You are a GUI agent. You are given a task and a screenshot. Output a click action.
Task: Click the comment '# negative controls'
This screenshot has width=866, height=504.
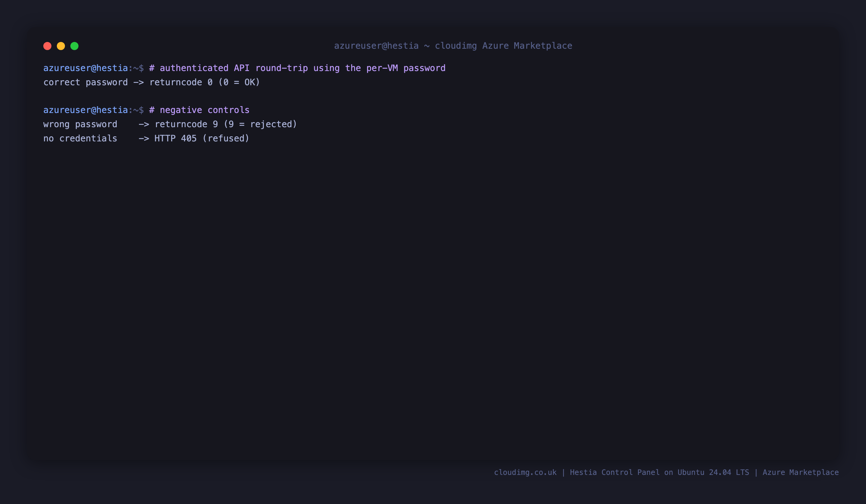(x=199, y=110)
